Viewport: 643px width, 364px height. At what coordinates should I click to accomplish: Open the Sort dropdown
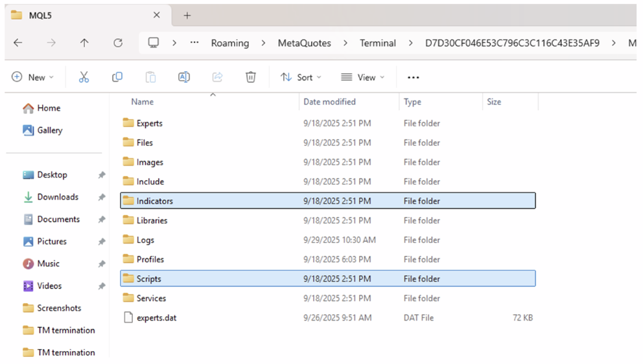point(301,77)
